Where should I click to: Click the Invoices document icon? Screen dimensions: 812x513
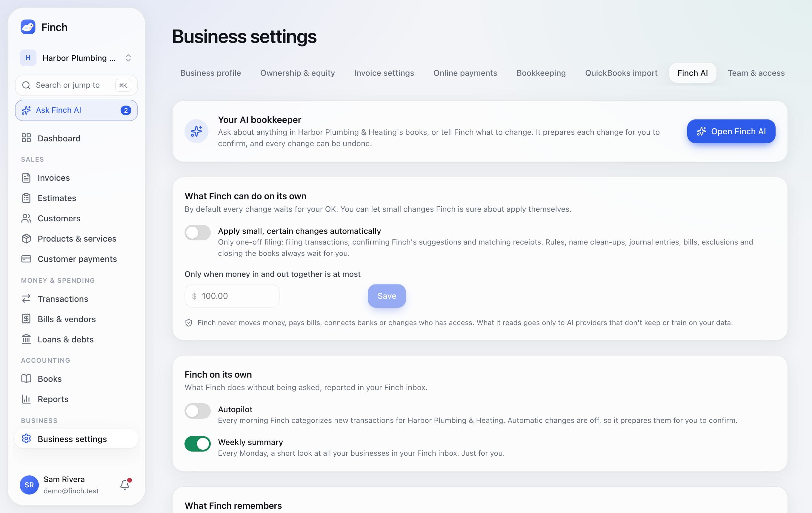(26, 177)
